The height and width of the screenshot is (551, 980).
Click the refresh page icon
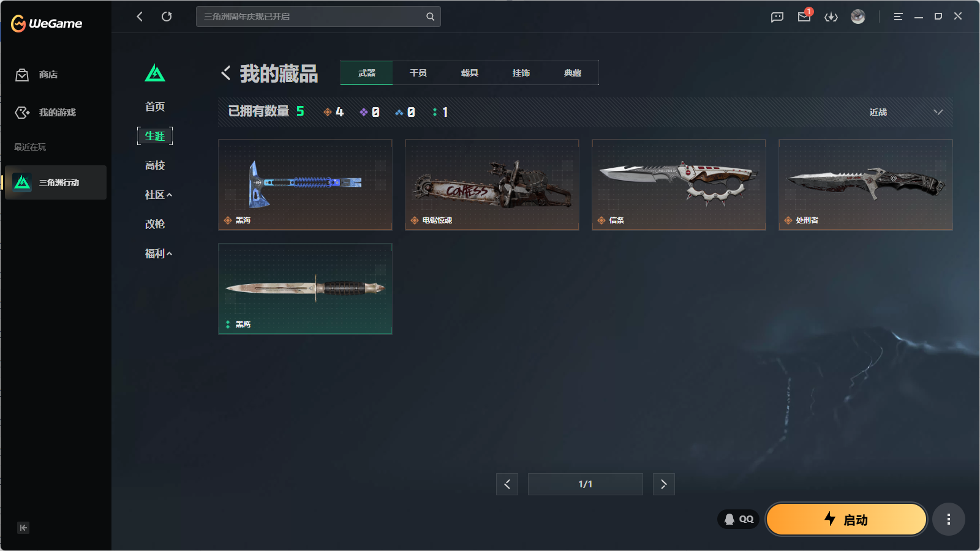[x=167, y=17]
